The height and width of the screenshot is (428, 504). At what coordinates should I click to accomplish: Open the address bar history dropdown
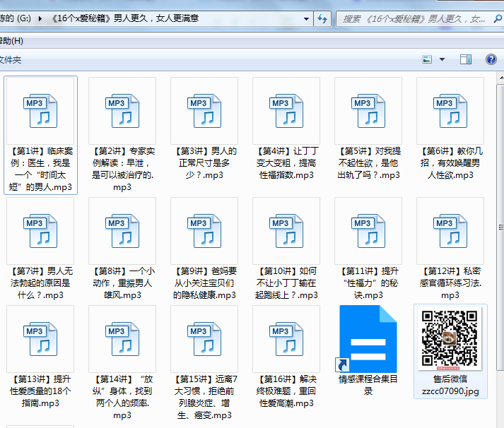306,19
